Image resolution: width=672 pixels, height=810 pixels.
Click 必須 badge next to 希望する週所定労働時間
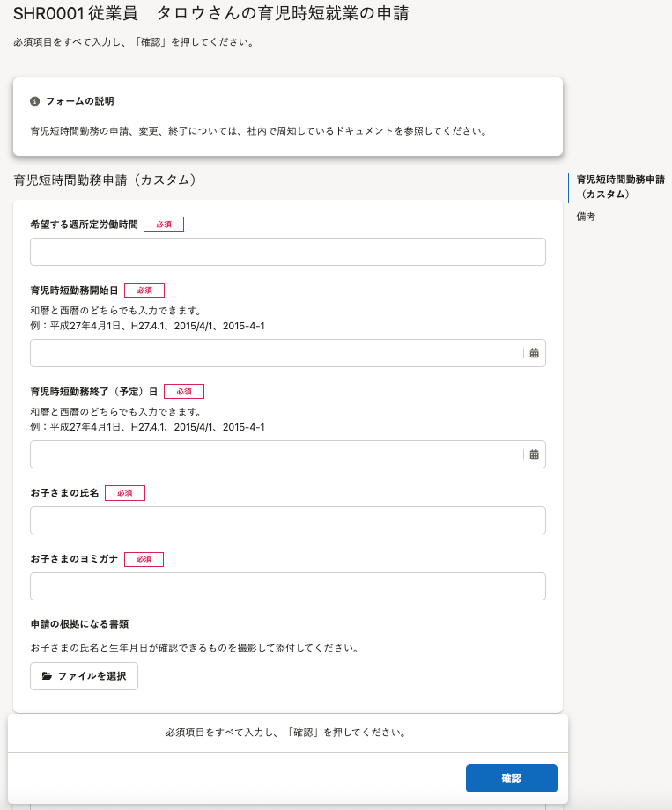[x=163, y=225]
